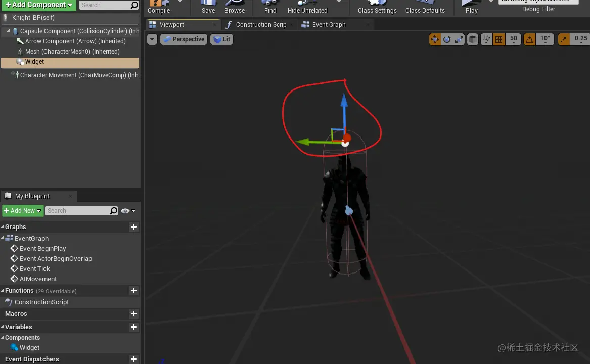Play the game in editor
This screenshot has width=590, height=364.
point(471,7)
